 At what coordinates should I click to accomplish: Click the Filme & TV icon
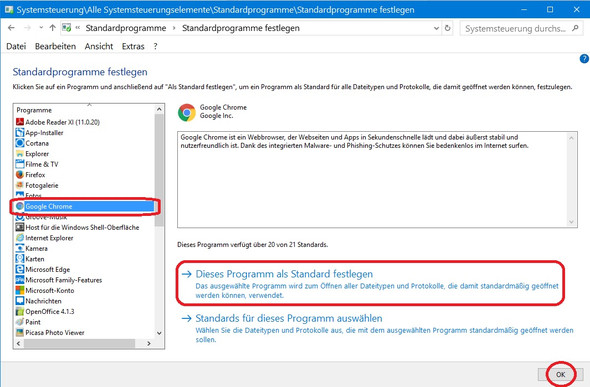20,164
